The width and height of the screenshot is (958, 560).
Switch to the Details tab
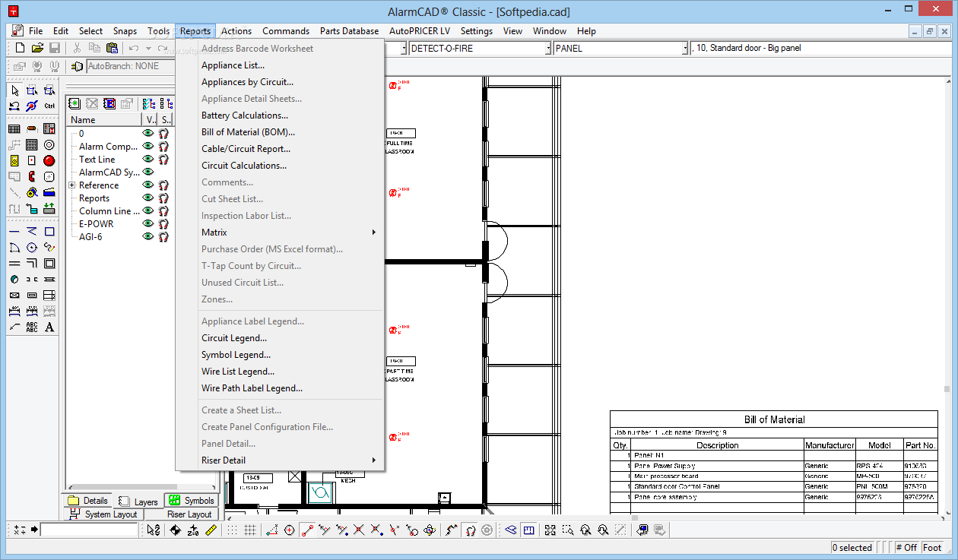pos(88,501)
